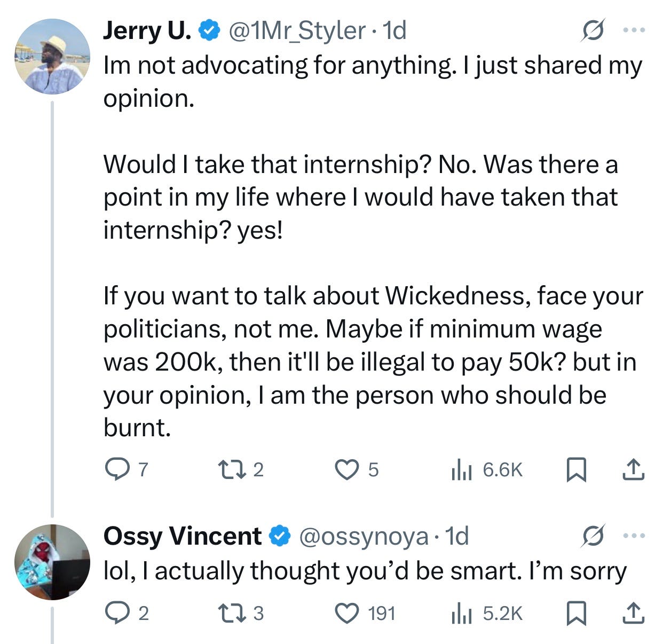Image resolution: width=663 pixels, height=644 pixels.
Task: Open Ossy Vincent's profile avatar
Action: (x=52, y=562)
